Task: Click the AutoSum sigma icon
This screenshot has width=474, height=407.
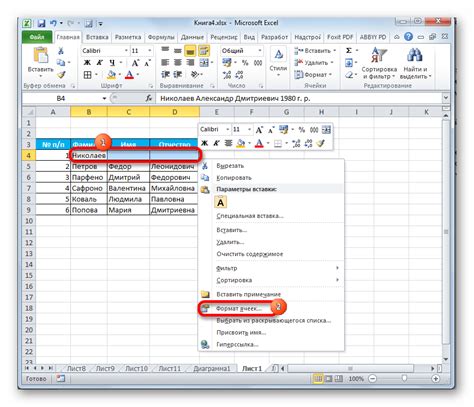Action: [349, 51]
